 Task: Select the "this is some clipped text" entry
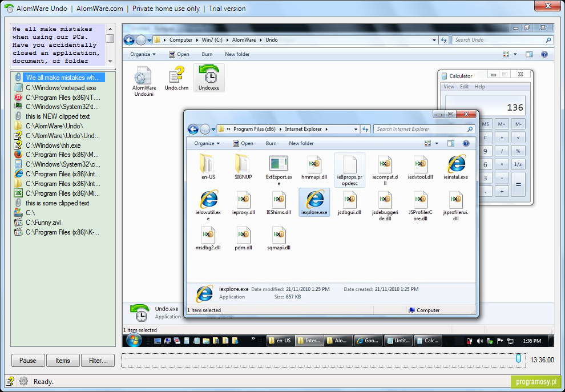point(57,203)
